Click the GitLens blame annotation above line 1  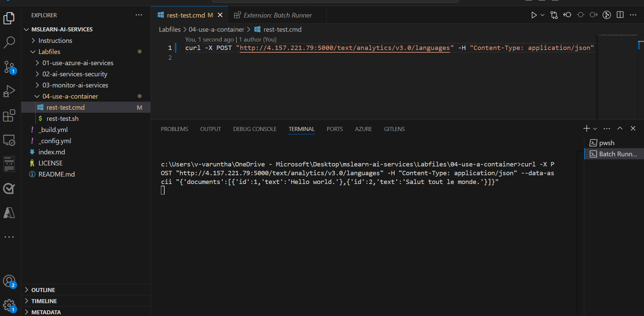tap(231, 39)
